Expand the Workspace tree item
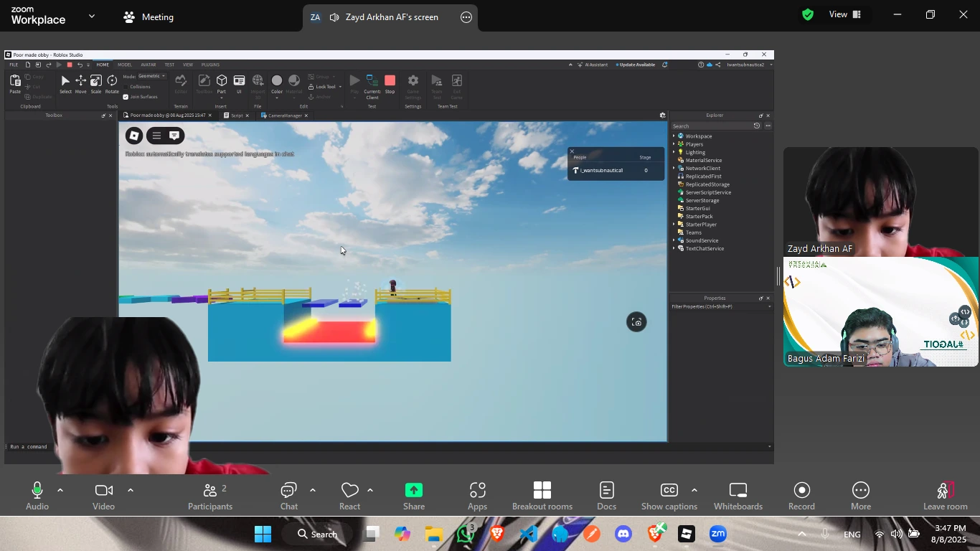The width and height of the screenshot is (980, 551). pyautogui.click(x=673, y=136)
